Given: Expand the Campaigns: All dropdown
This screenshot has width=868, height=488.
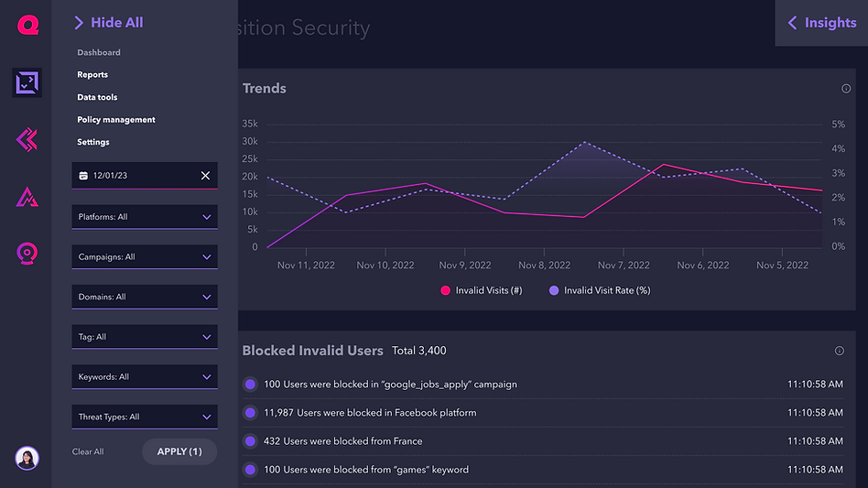Looking at the screenshot, I should coord(145,256).
